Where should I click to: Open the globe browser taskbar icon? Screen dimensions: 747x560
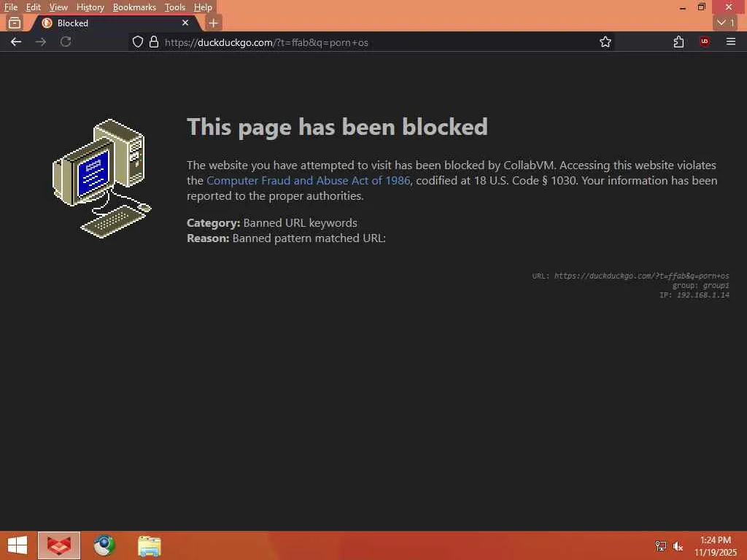coord(104,545)
